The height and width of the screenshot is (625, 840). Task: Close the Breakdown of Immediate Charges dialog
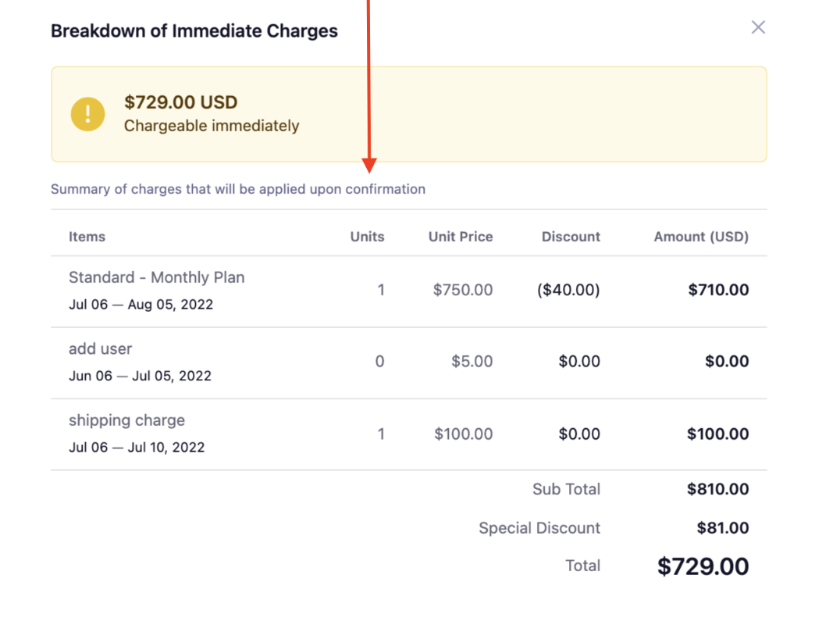[758, 27]
